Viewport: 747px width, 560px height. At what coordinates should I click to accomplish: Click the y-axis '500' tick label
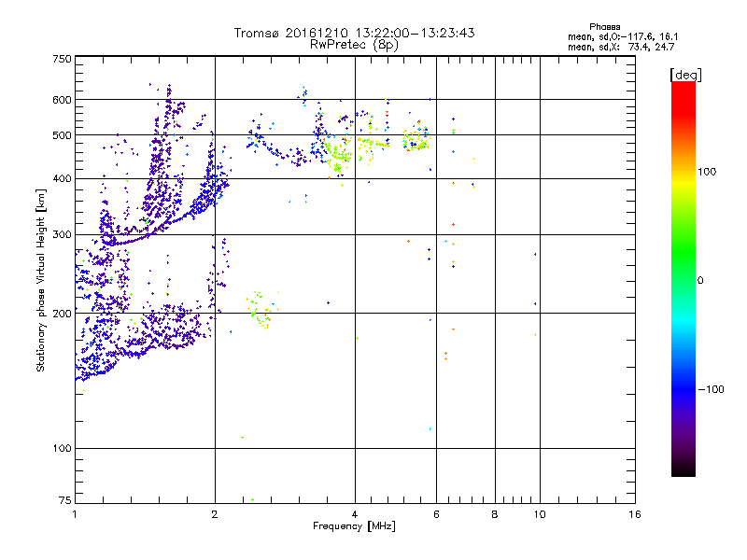[62, 135]
